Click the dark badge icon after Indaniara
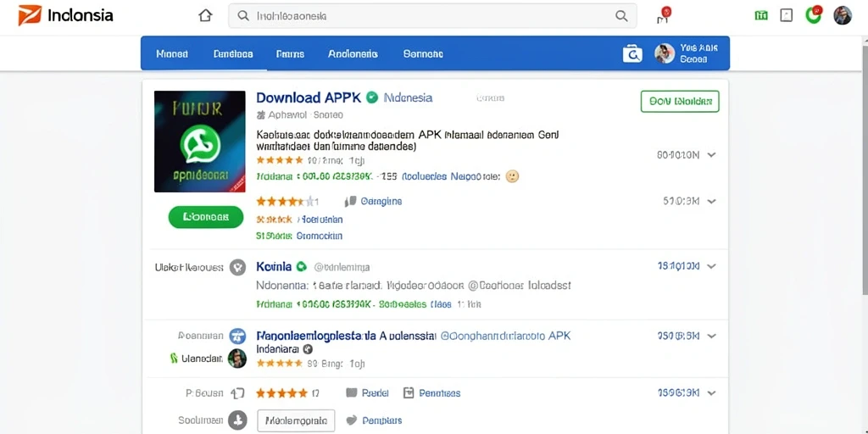This screenshot has height=434, width=868. (309, 350)
